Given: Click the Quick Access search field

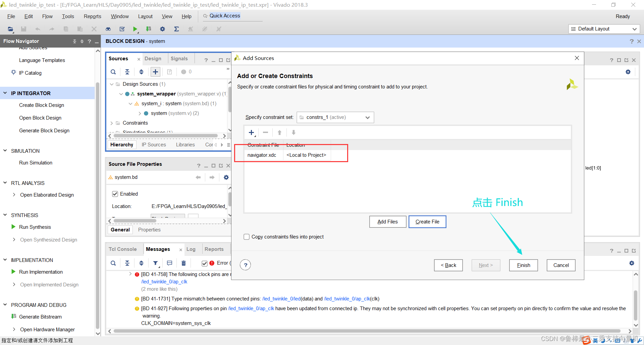Looking at the screenshot, I should tap(232, 16).
